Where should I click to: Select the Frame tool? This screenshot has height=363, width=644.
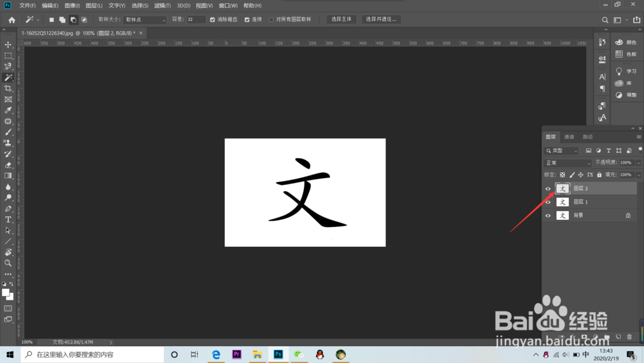pyautogui.click(x=8, y=99)
